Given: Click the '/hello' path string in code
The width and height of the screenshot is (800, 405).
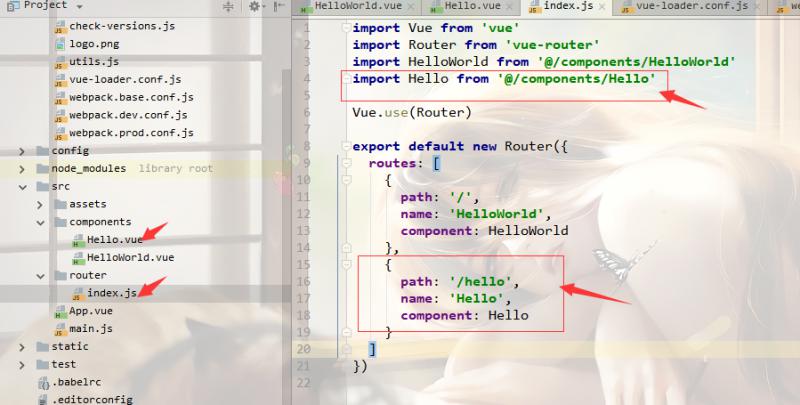Looking at the screenshot, I should 481,282.
